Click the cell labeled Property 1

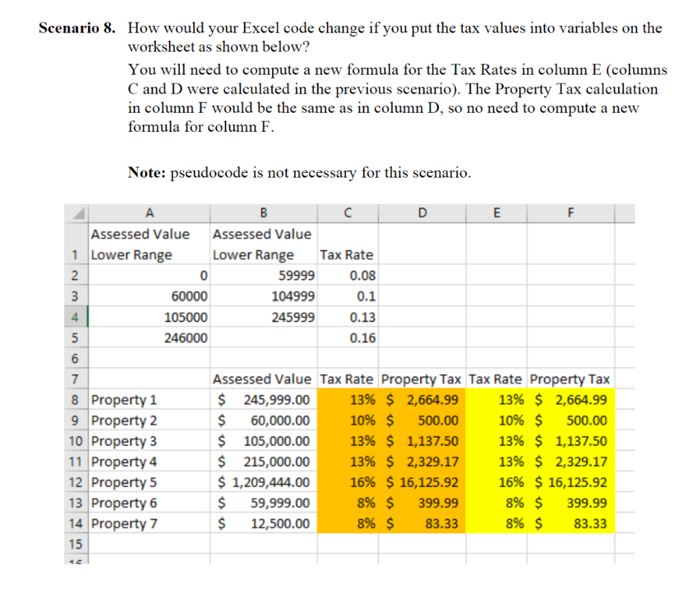click(x=123, y=400)
